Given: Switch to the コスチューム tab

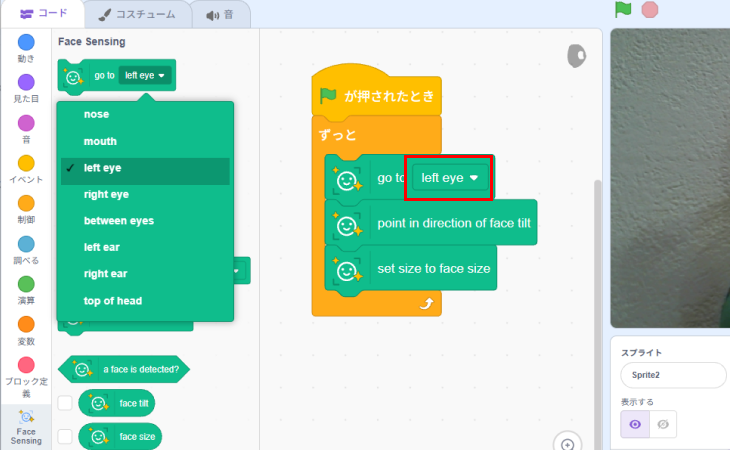Looking at the screenshot, I should click(x=131, y=15).
